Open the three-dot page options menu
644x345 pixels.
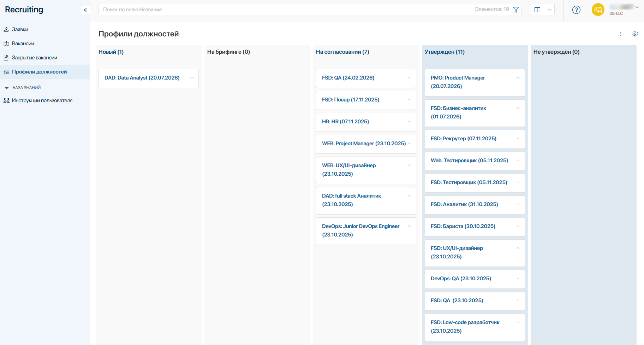[x=621, y=34]
